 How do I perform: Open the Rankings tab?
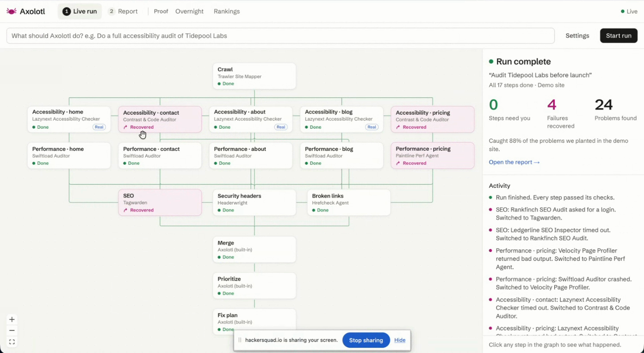click(x=227, y=11)
